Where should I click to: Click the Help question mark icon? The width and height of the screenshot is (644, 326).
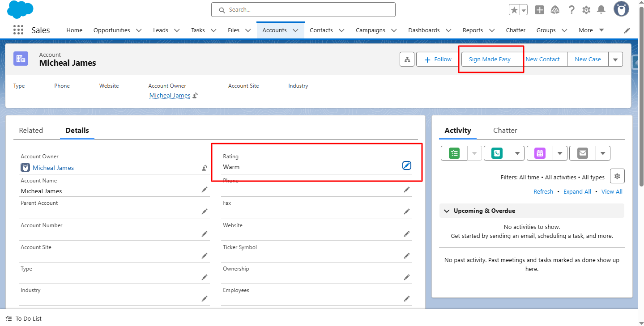[571, 10]
